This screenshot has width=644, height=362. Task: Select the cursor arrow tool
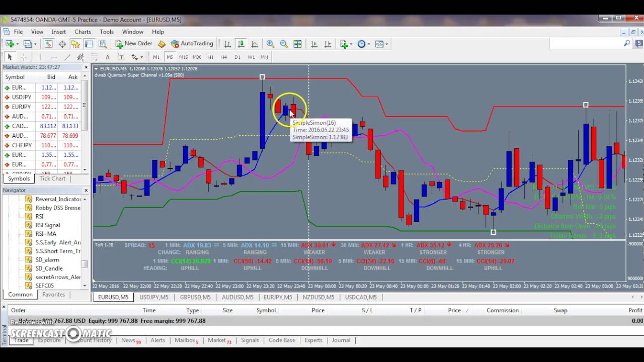point(10,57)
